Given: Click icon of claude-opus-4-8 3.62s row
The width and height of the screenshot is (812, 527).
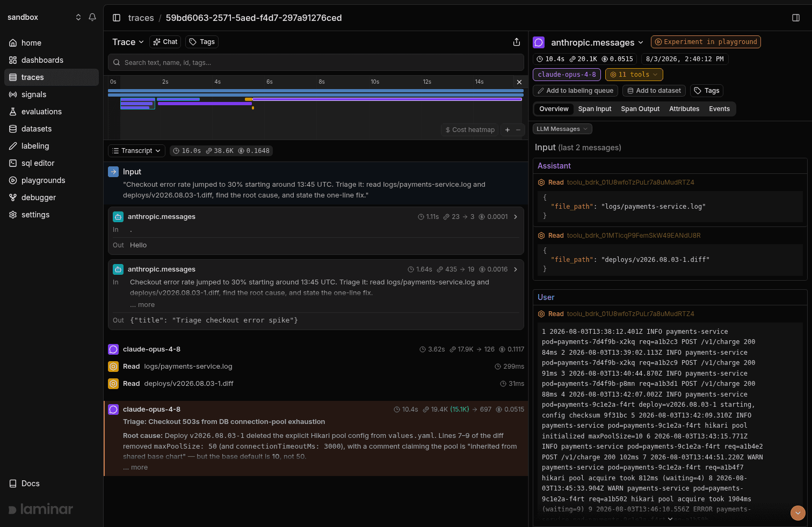Looking at the screenshot, I should click(x=113, y=349).
